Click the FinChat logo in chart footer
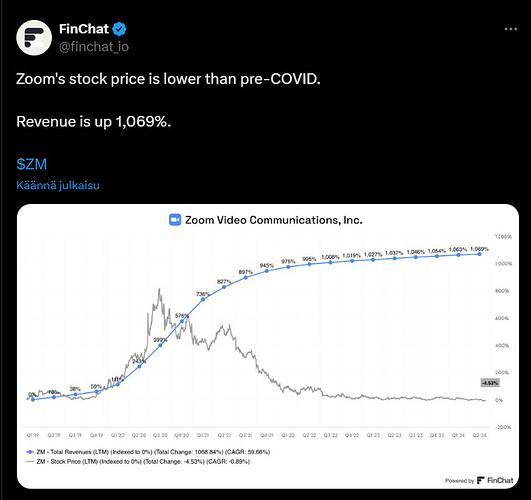Screen dimensions: 531x500 [481, 480]
